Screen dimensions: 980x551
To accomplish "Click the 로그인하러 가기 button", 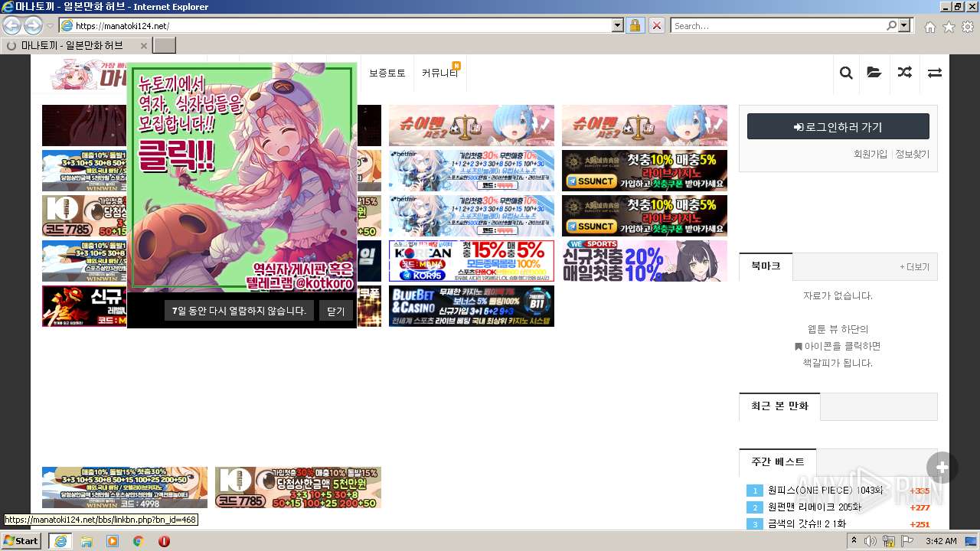I will point(838,126).
